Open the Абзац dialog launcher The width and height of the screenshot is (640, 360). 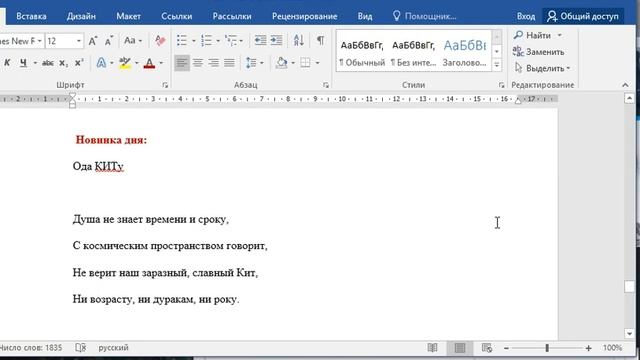[326, 85]
